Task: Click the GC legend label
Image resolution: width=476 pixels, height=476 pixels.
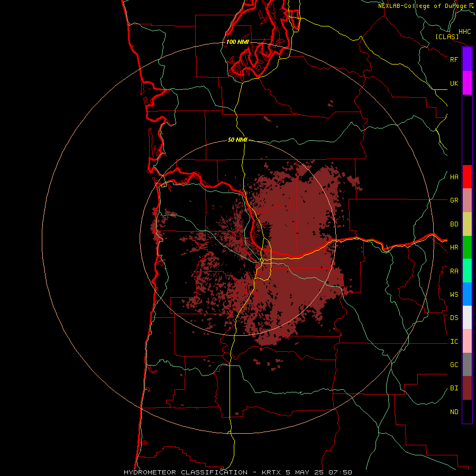Action: [x=454, y=365]
